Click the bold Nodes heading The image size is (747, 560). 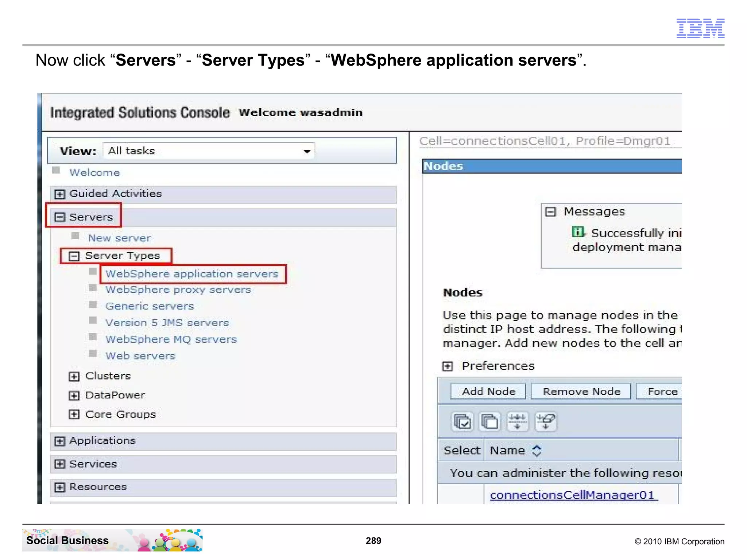tap(462, 292)
